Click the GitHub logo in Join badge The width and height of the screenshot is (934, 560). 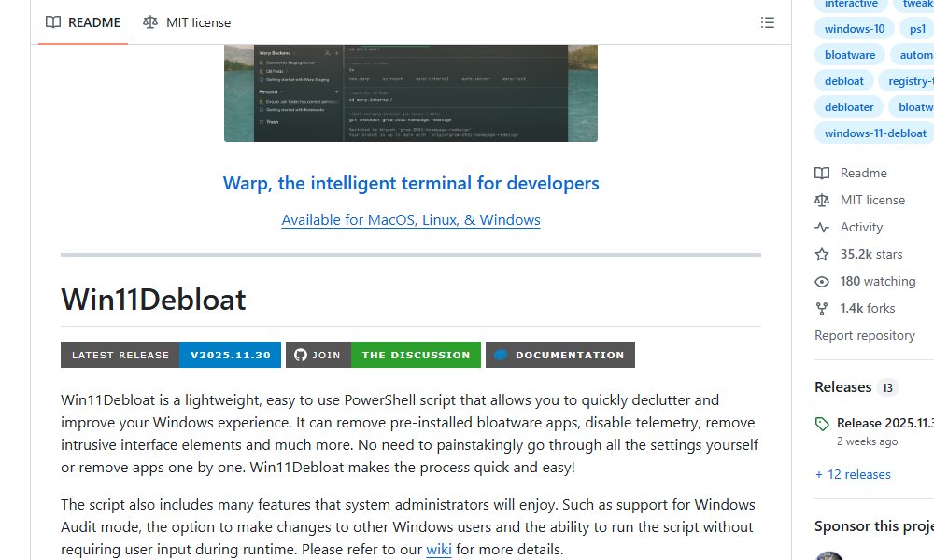300,355
